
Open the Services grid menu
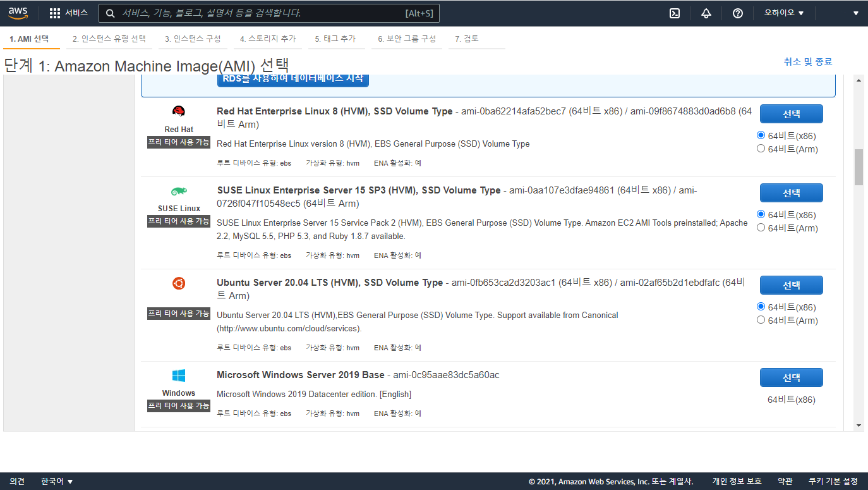[69, 13]
